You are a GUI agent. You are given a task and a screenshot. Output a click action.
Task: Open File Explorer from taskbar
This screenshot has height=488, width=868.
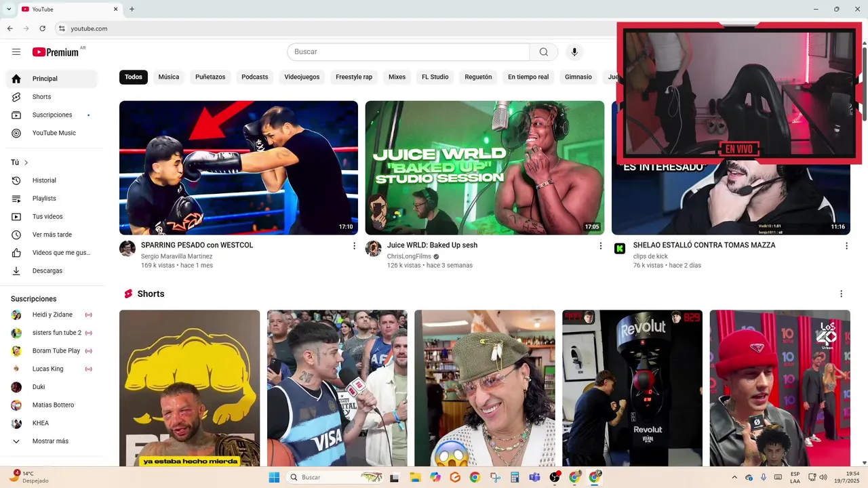415,477
